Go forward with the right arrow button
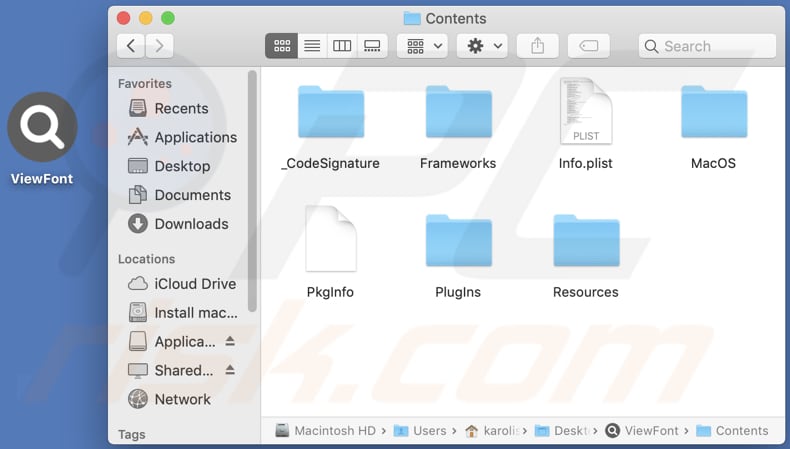Screen dimensions: 790x449 [159, 46]
